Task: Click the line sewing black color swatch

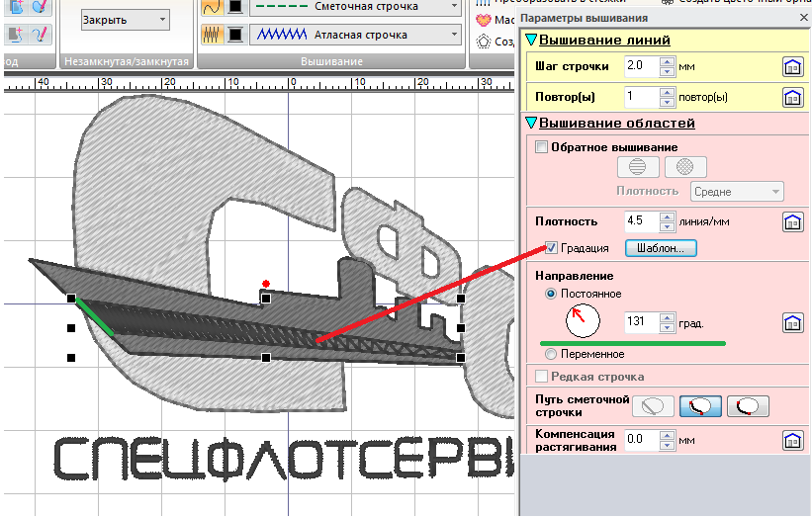Action: click(x=235, y=7)
